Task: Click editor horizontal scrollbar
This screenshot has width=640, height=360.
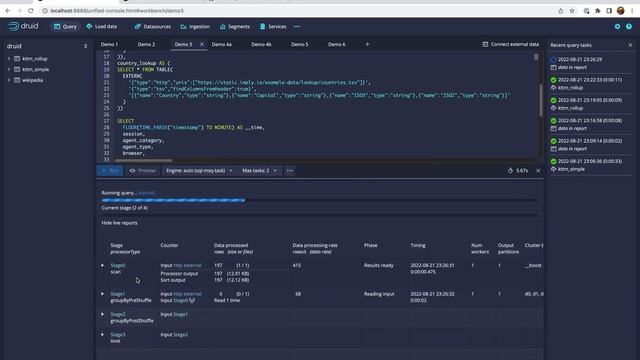Action: point(143,160)
